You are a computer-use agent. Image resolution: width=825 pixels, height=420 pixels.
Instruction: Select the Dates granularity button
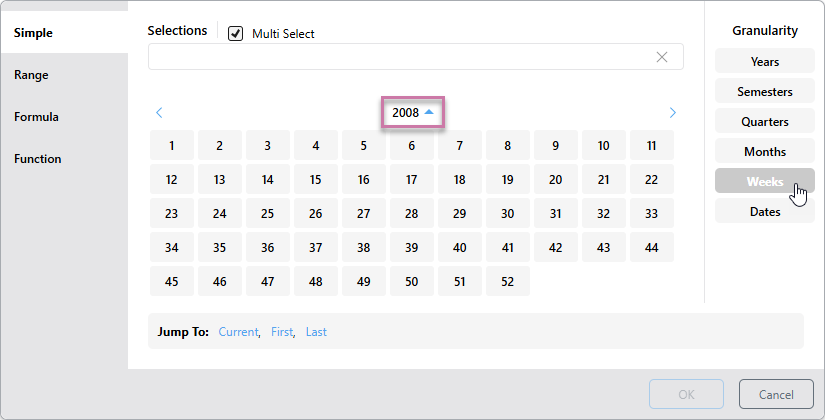tap(765, 212)
